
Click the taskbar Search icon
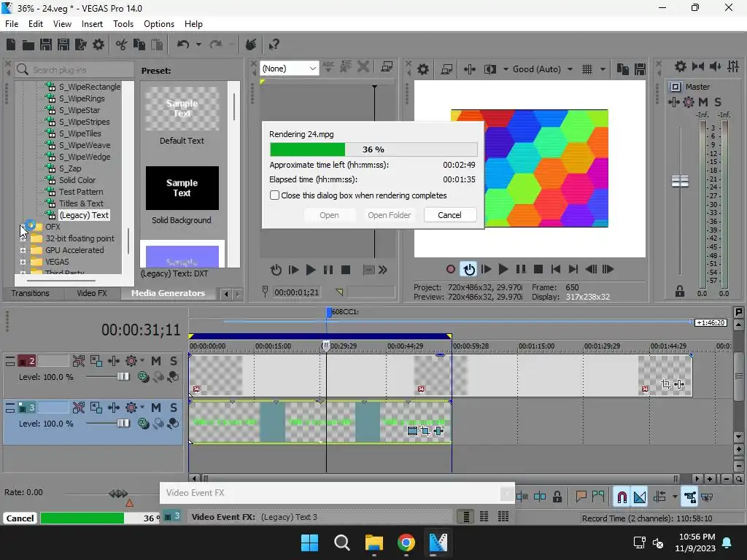(341, 542)
